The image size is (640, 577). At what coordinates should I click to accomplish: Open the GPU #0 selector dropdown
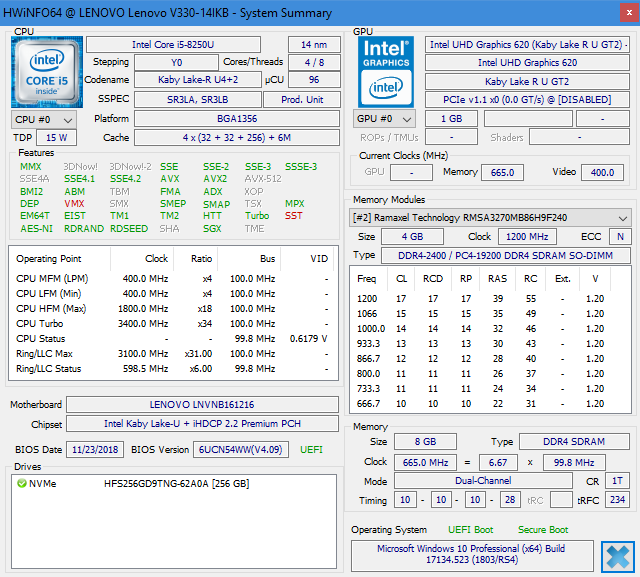(x=384, y=119)
